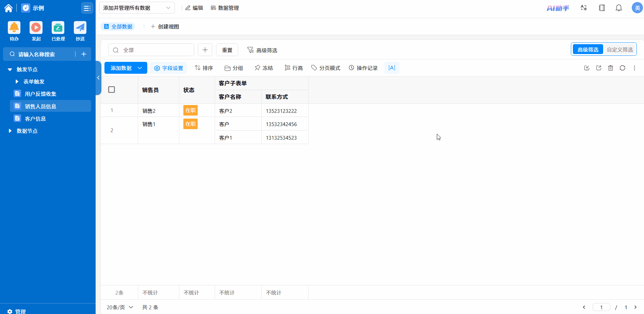This screenshot has width=644, height=314.
Task: Open 发起 initiate shortcut
Action: point(36,31)
